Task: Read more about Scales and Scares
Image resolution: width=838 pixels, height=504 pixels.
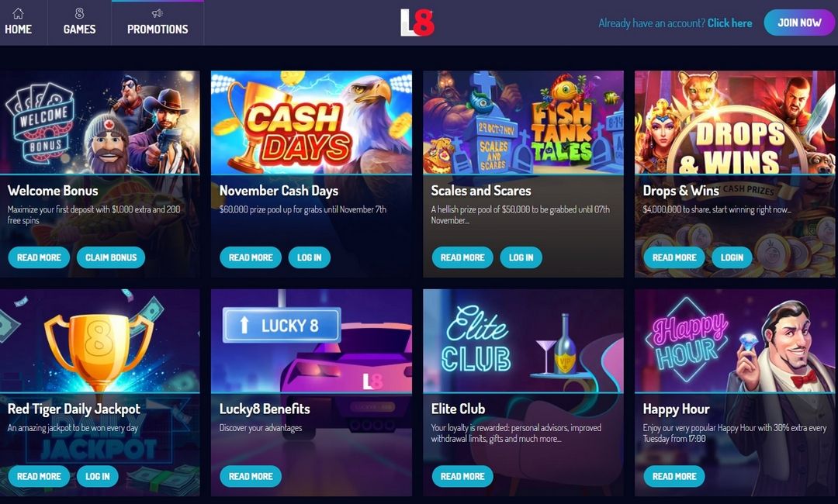Action: point(462,257)
